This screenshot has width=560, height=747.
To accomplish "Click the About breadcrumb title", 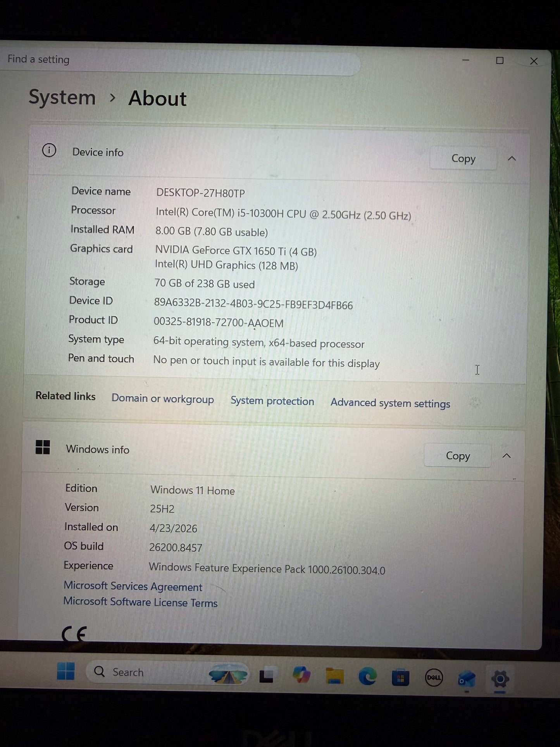I will click(157, 98).
